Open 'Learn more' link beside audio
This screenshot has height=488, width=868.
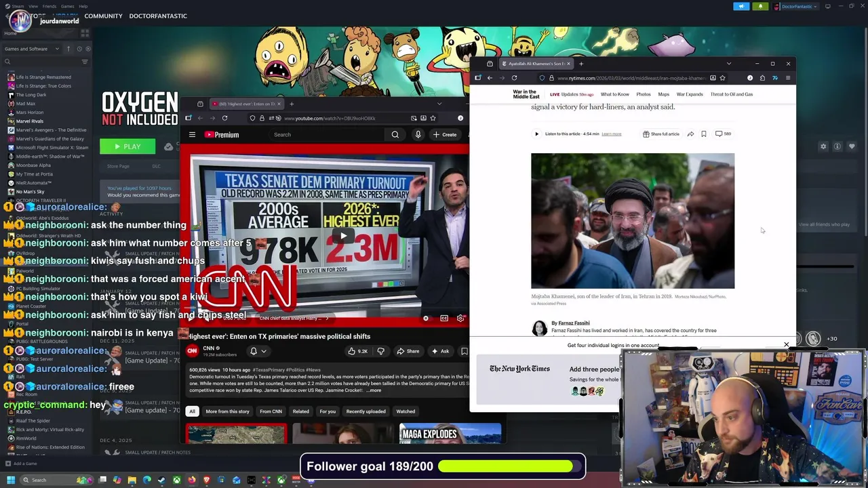point(611,134)
